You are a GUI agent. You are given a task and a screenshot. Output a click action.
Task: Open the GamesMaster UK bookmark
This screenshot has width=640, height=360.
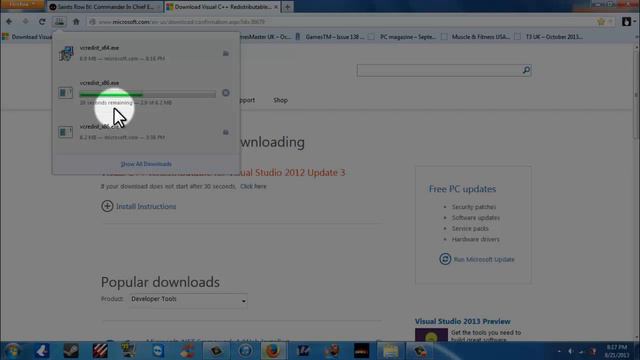pyautogui.click(x=266, y=37)
